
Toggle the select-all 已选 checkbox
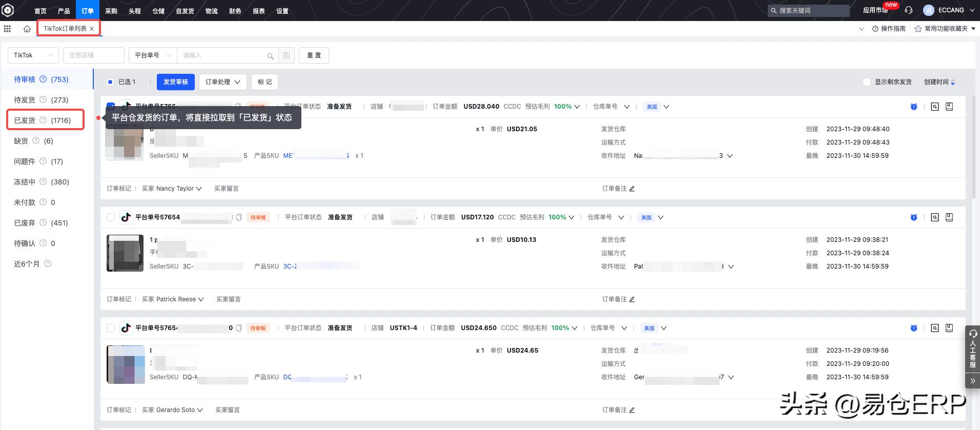[110, 82]
